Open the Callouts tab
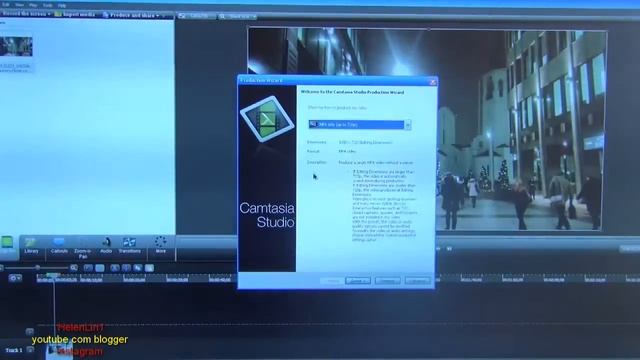 tap(59, 246)
